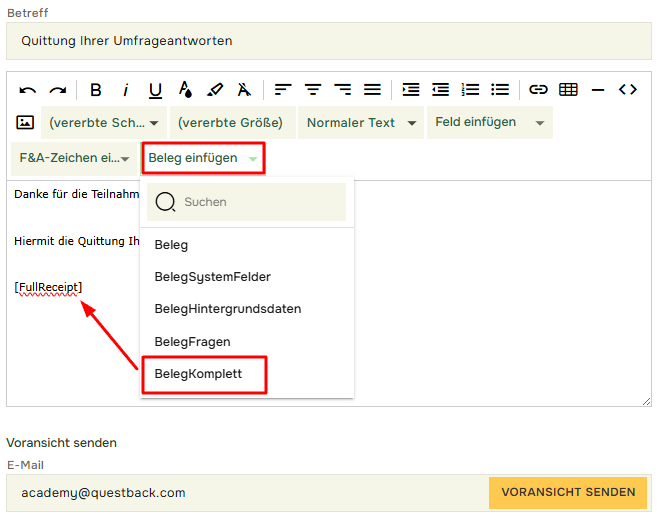The height and width of the screenshot is (532, 665).
Task: Insert a hyperlink with the link icon
Action: coord(538,90)
